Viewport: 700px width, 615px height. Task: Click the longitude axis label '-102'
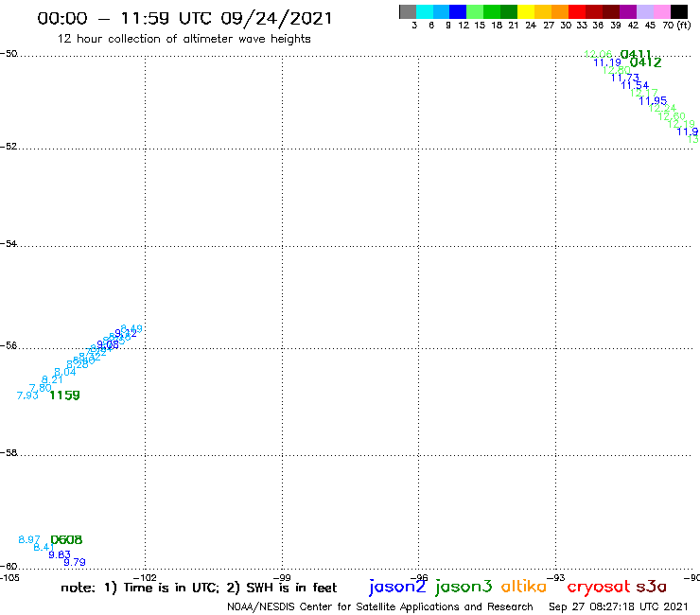coord(145,578)
